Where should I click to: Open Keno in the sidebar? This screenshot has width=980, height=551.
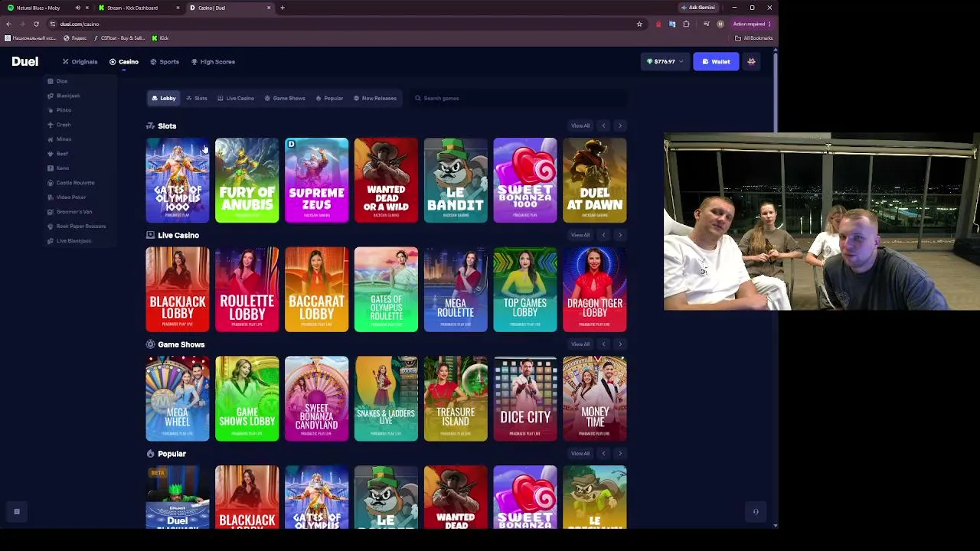click(x=58, y=168)
